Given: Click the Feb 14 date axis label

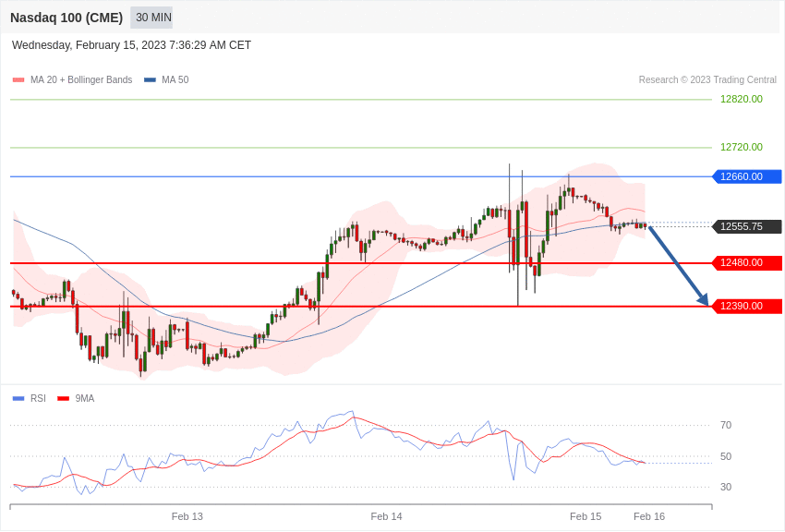Looking at the screenshot, I should (386, 516).
